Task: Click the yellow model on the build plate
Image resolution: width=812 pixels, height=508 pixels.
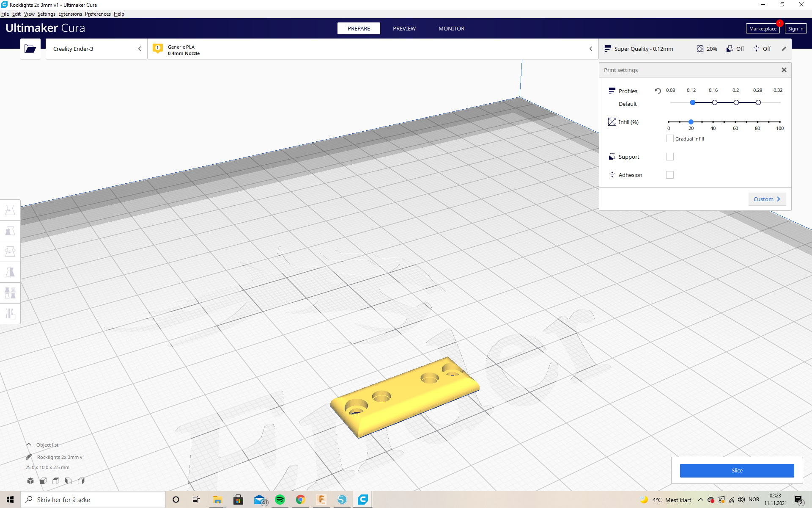Action: click(404, 398)
